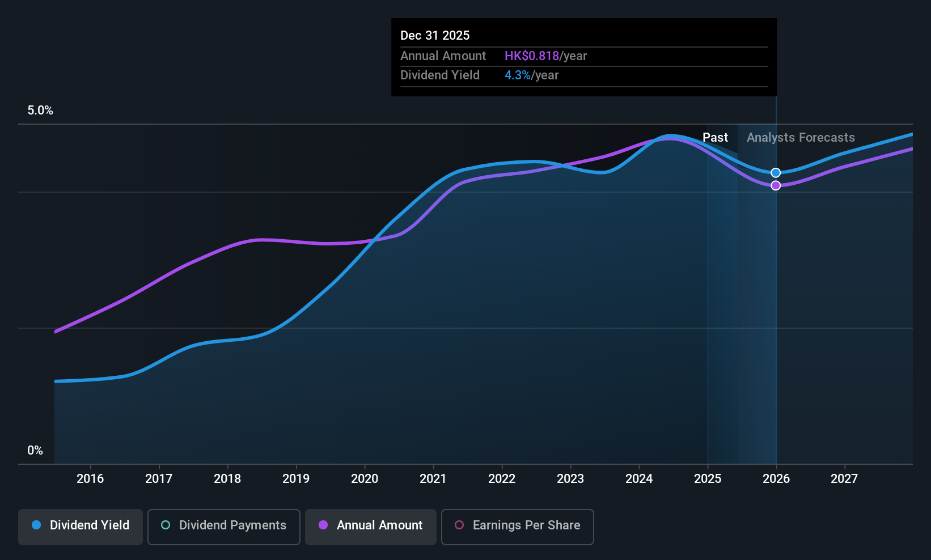The width and height of the screenshot is (931, 560).
Task: Enable the Dividend Payments series
Action: point(224,527)
